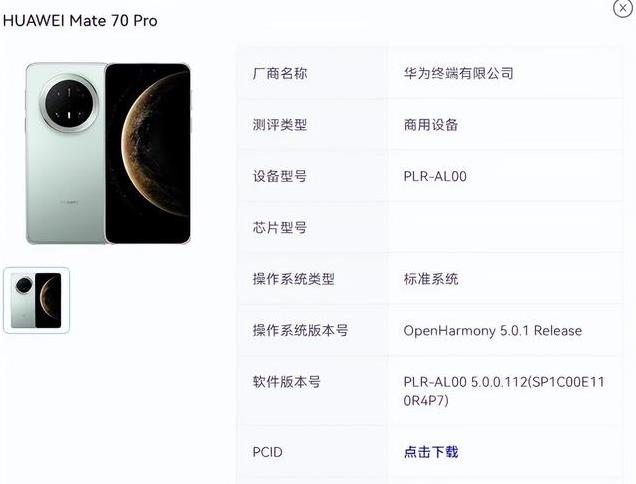Select the PLR-AL00 device model value
This screenshot has height=484, width=636.
(435, 176)
